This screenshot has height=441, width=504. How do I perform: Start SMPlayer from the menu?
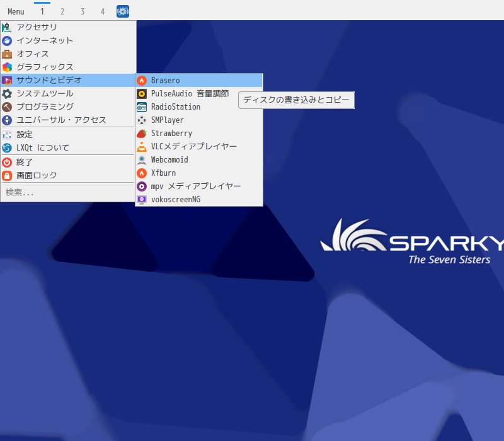point(199,120)
